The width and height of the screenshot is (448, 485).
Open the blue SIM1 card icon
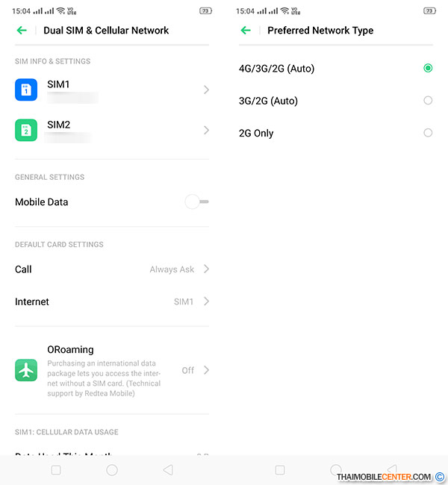tap(26, 90)
